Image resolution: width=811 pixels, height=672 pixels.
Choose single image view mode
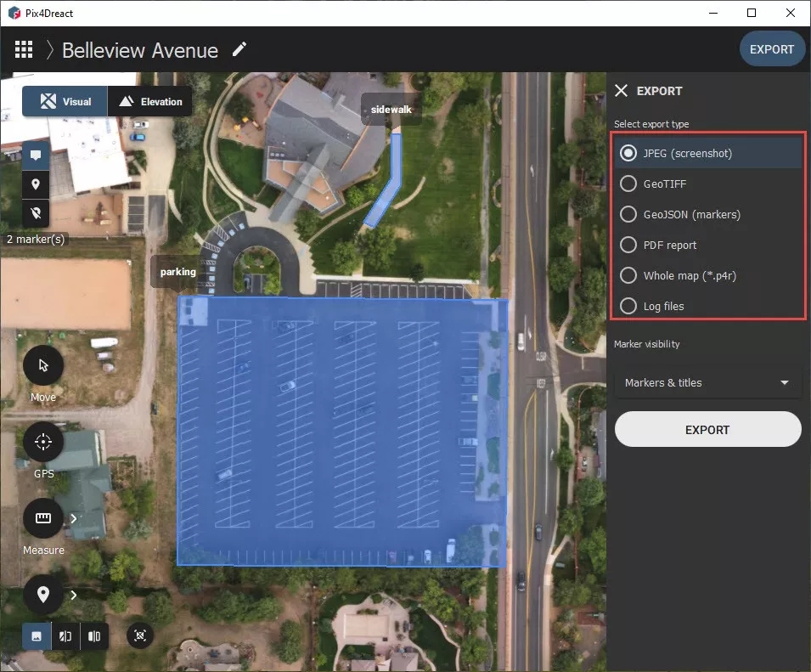(x=37, y=635)
